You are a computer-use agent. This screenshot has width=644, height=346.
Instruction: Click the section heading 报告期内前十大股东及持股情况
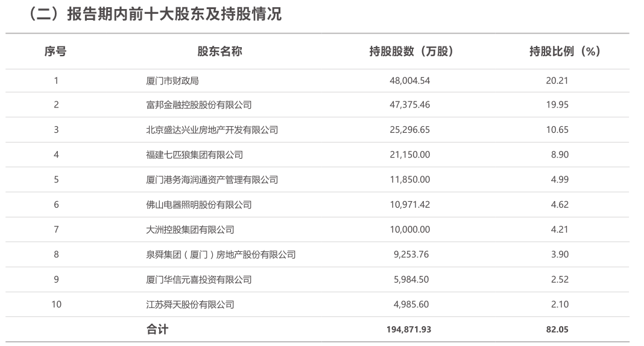coord(174,14)
